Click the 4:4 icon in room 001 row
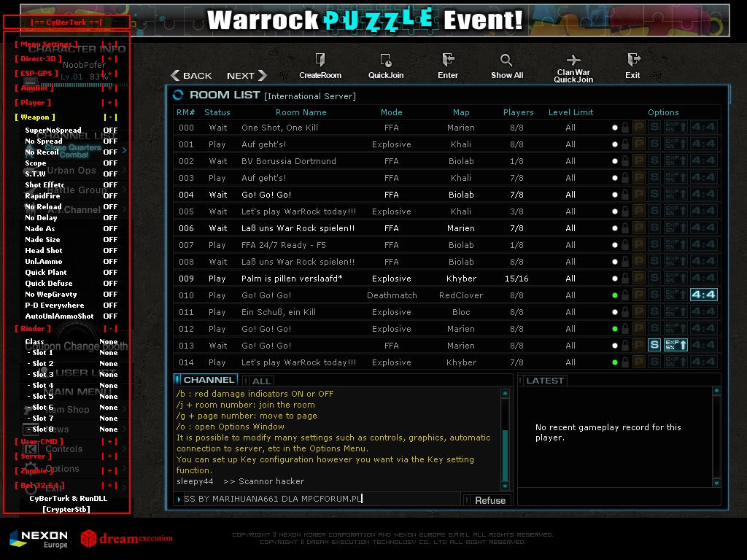 [704, 144]
